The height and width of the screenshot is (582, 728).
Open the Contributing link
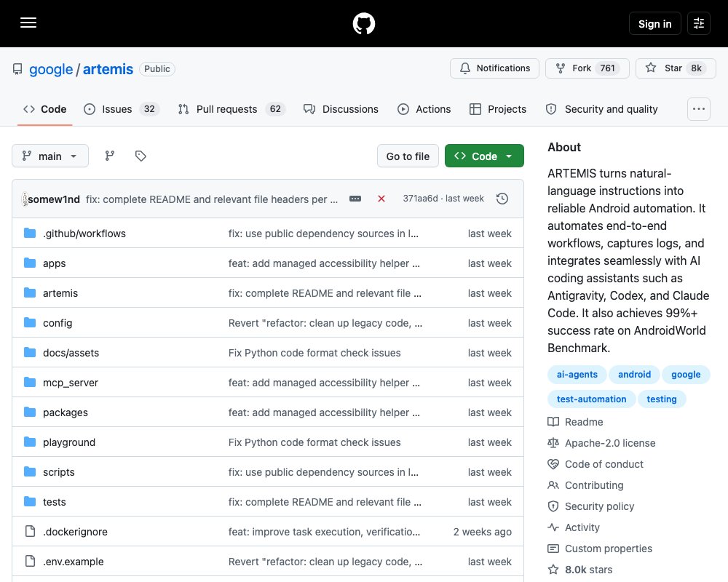pos(594,485)
